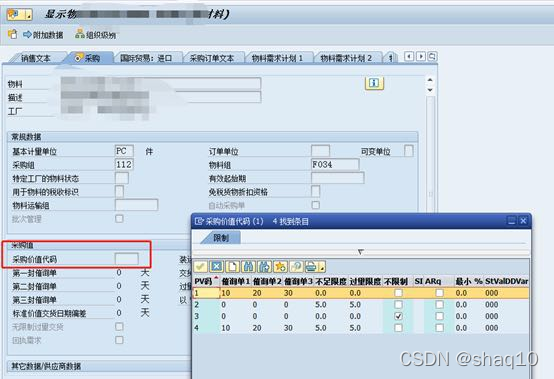Toggle the 回执需求 checkbox
554x379 pixels.
pyautogui.click(x=119, y=340)
